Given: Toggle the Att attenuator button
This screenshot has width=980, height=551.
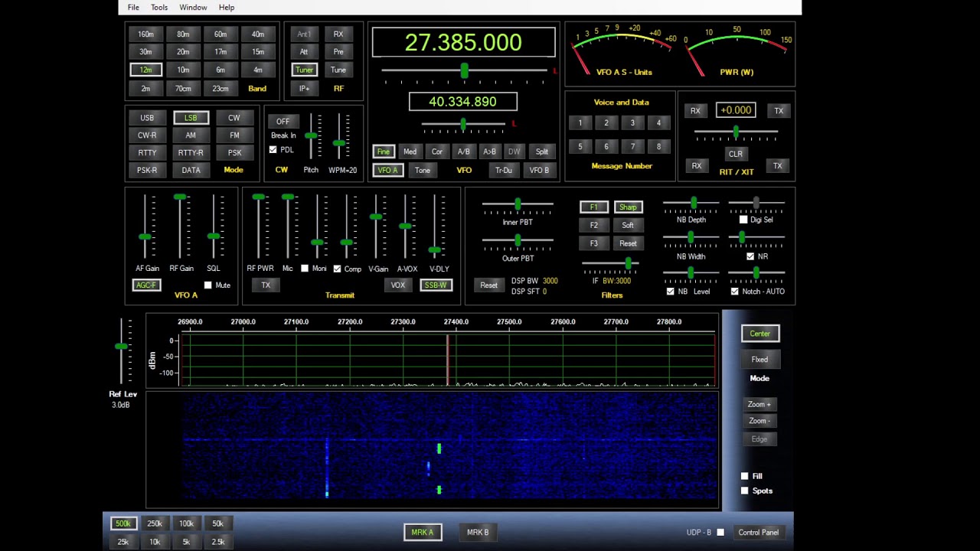Looking at the screenshot, I should pyautogui.click(x=304, y=52).
